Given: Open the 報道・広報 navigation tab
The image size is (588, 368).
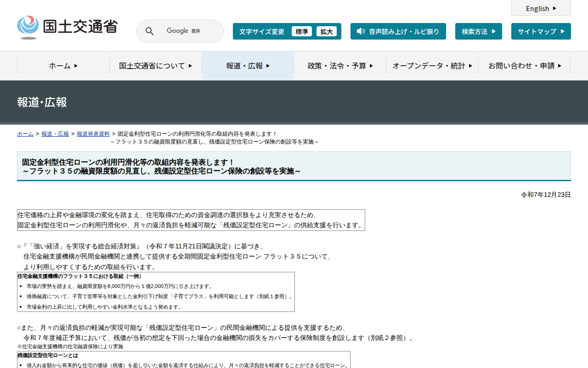Looking at the screenshot, I should pos(248,66).
